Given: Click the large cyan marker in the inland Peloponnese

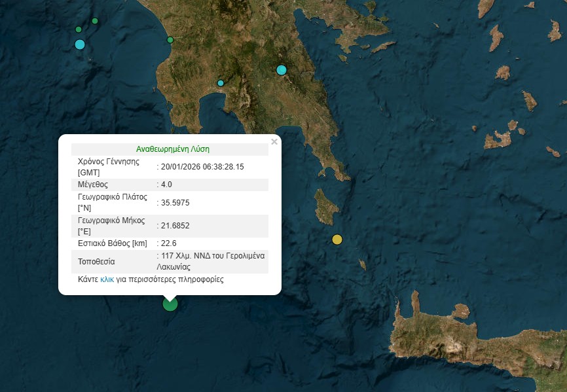Looking at the screenshot, I should (282, 70).
